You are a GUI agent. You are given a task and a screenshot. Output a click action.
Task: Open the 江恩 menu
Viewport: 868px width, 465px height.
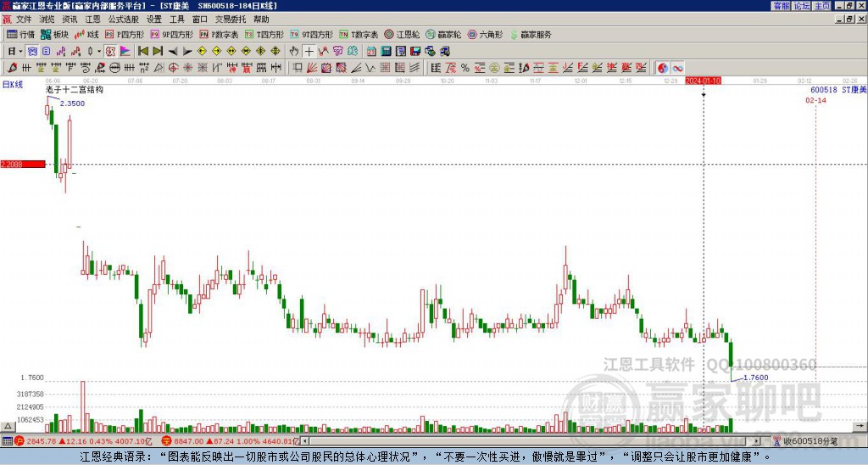click(x=92, y=20)
